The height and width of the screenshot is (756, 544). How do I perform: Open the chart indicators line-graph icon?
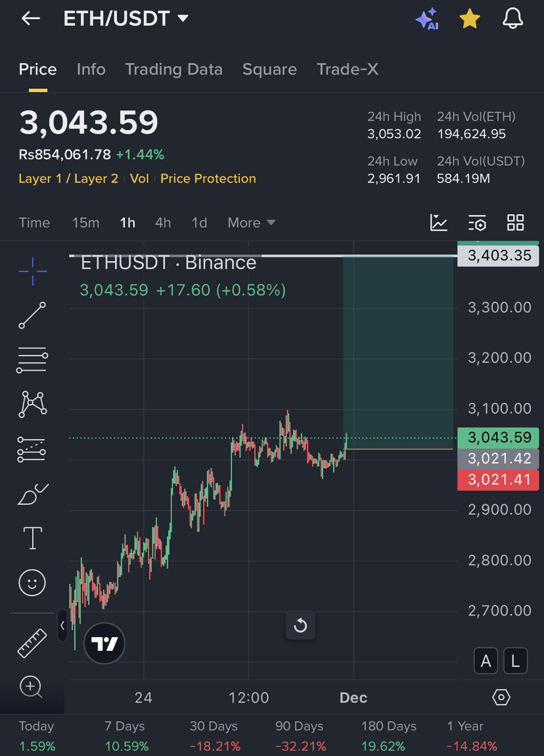tap(438, 223)
